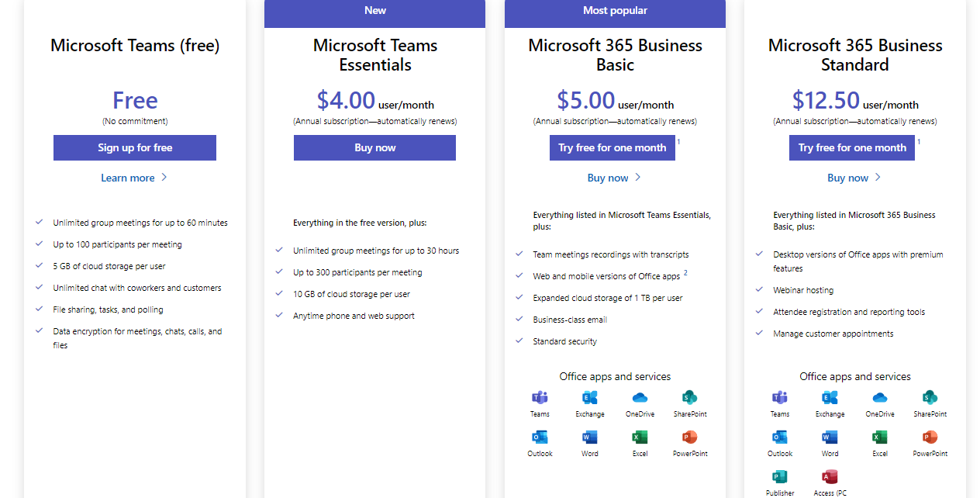Follow Buy now link under Business Standard
The image size is (980, 498).
(x=854, y=178)
